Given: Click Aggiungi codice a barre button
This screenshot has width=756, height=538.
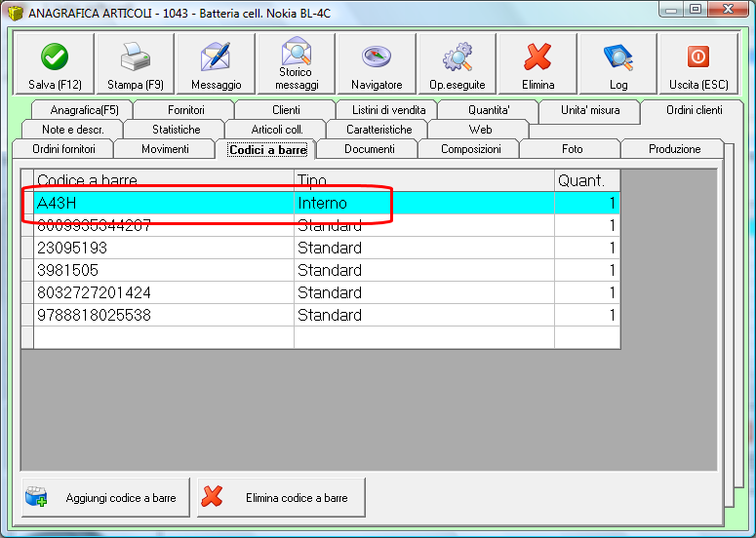Looking at the screenshot, I should pos(106,497).
